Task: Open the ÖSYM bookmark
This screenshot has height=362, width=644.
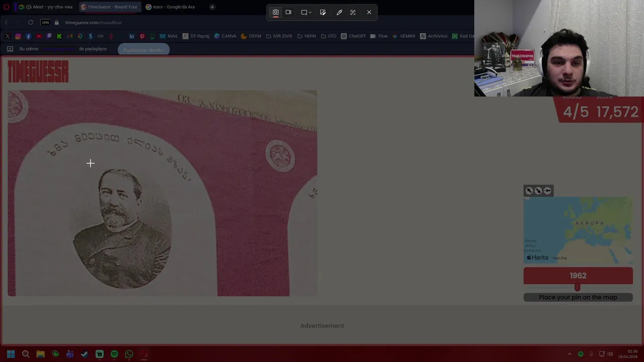Action: [x=251, y=36]
